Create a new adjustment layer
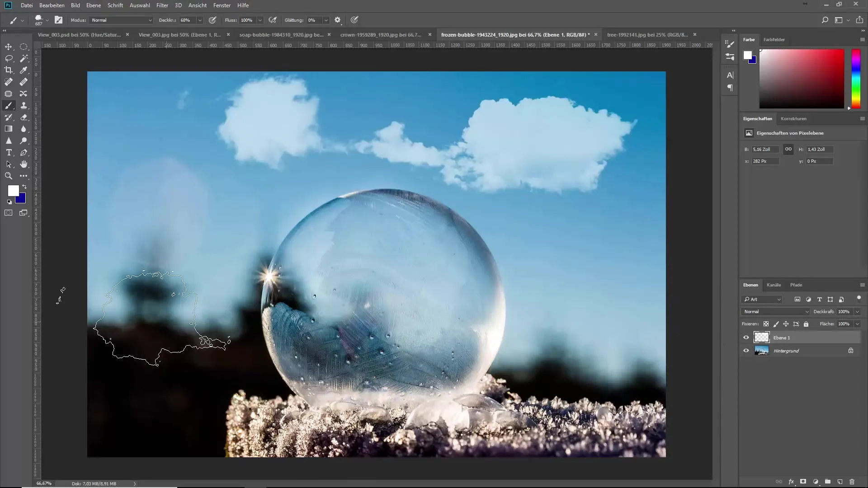The image size is (868, 488). (x=816, y=482)
